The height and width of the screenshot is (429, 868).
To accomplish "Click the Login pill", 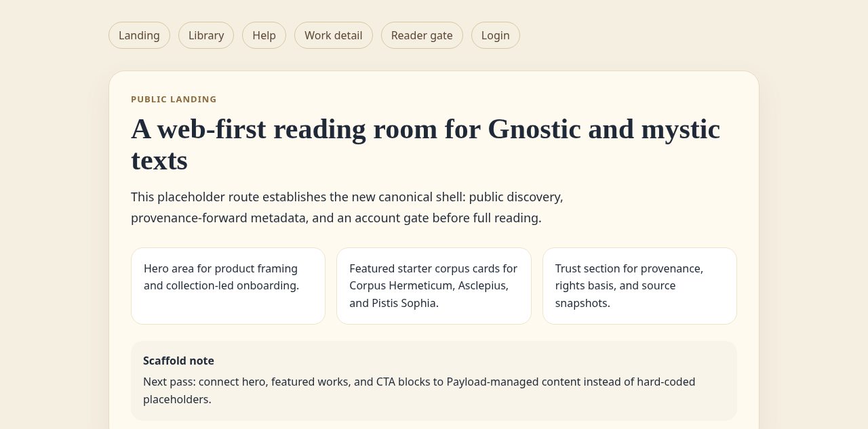I will click(496, 35).
